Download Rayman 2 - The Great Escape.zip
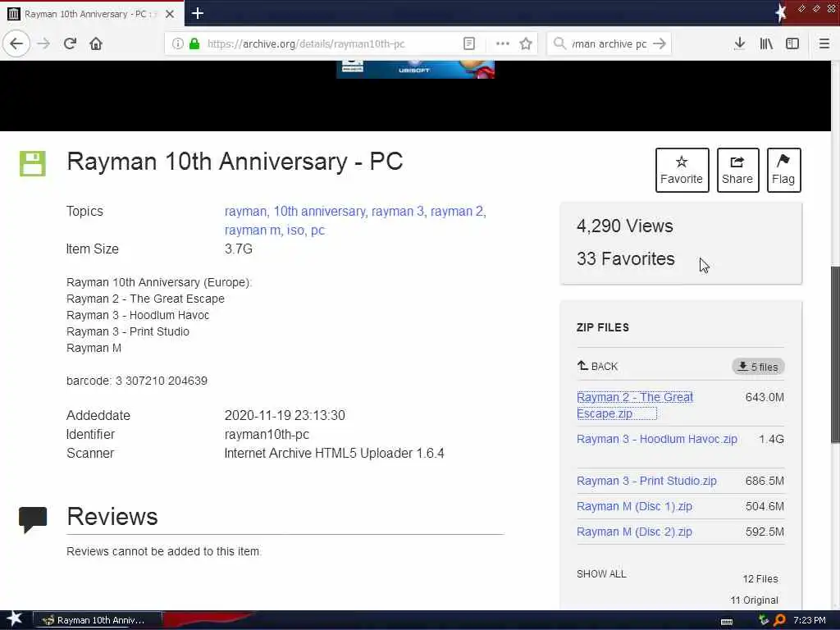 (634, 405)
